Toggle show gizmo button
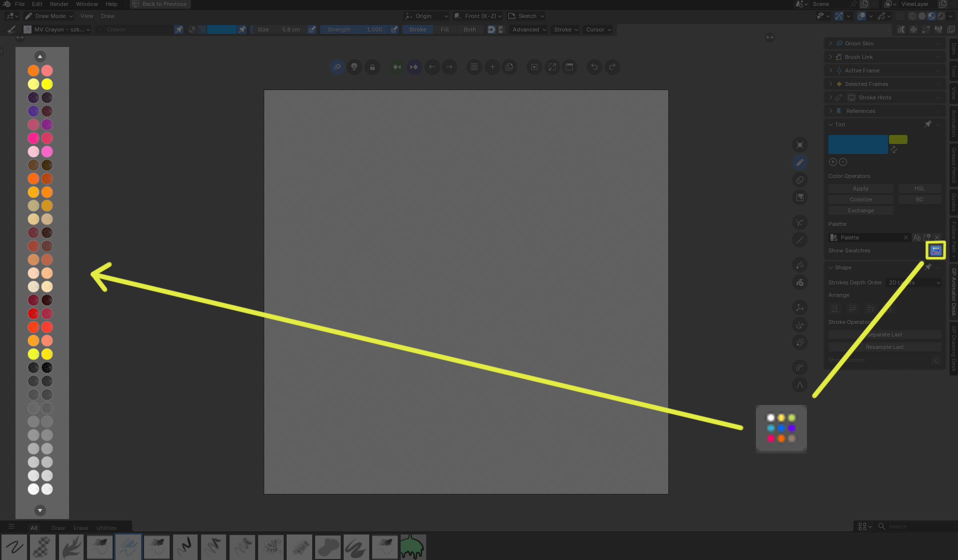958x560 pixels. click(839, 16)
